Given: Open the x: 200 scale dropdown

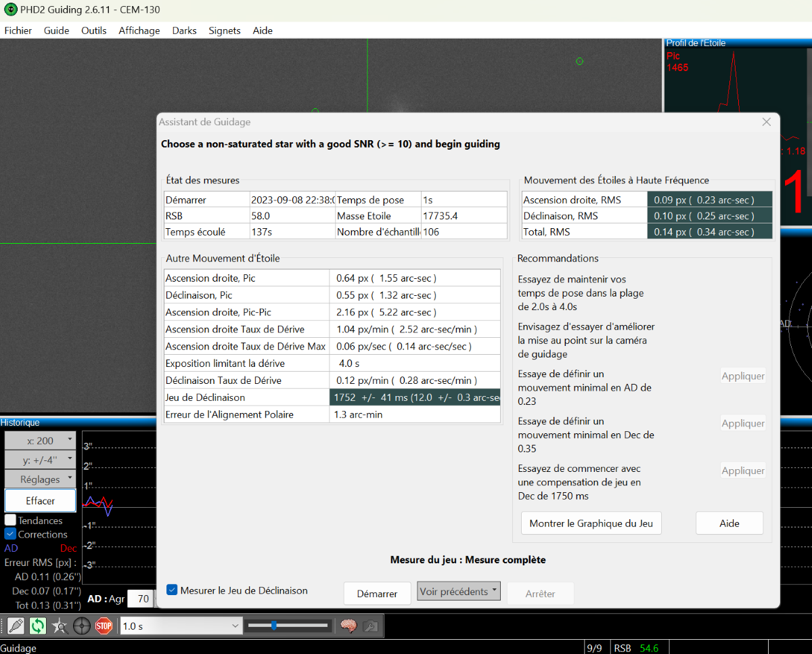Looking at the screenshot, I should pyautogui.click(x=40, y=441).
